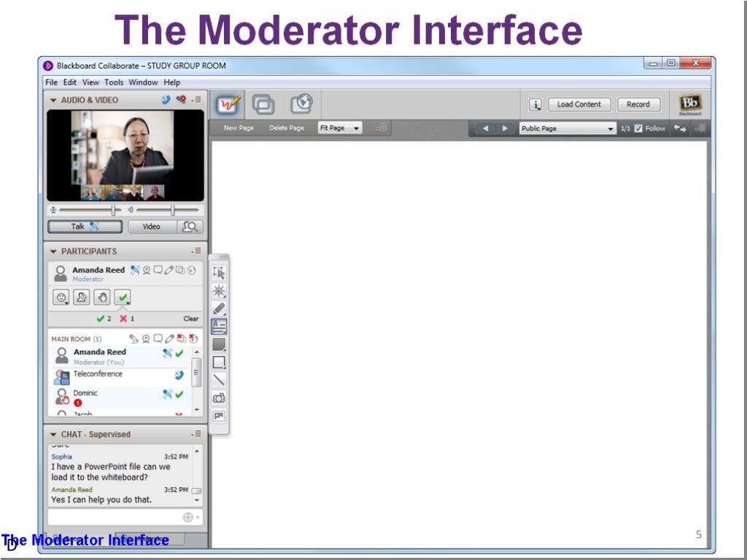Screen dimensions: 747x560
Task: Open the File menu
Action: pyautogui.click(x=52, y=82)
